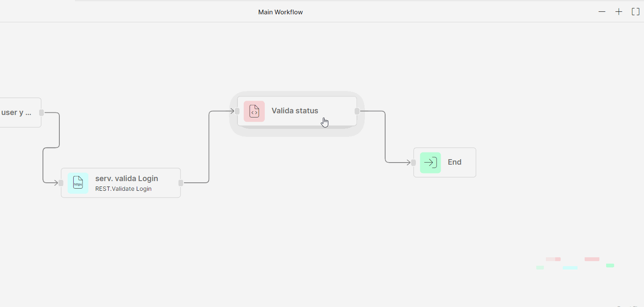Click the input port of the End node
The height and width of the screenshot is (307, 644).
pyautogui.click(x=413, y=162)
